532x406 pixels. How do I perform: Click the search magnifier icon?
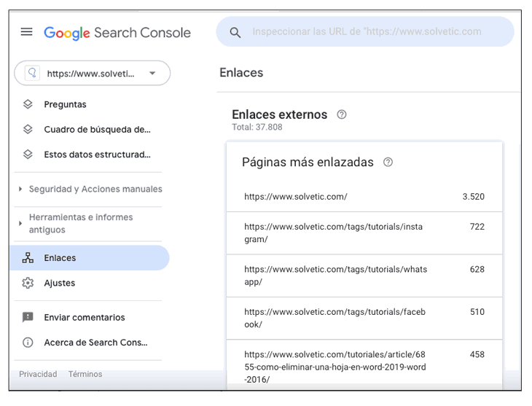pos(235,32)
